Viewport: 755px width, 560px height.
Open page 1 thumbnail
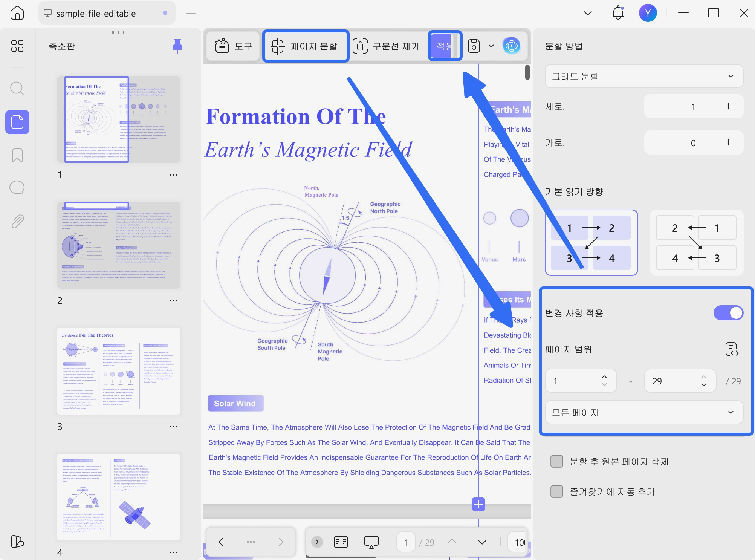coord(119,119)
